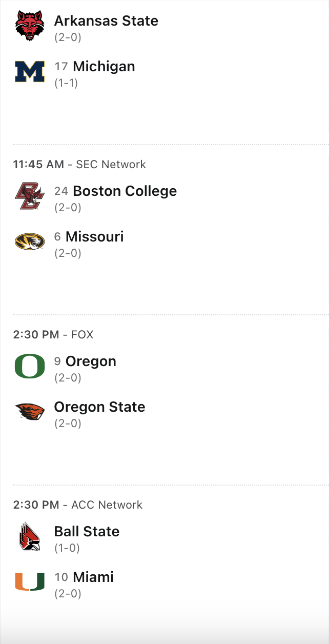Image resolution: width=329 pixels, height=644 pixels.
Task: Select the Ball State team name
Action: pos(87,532)
